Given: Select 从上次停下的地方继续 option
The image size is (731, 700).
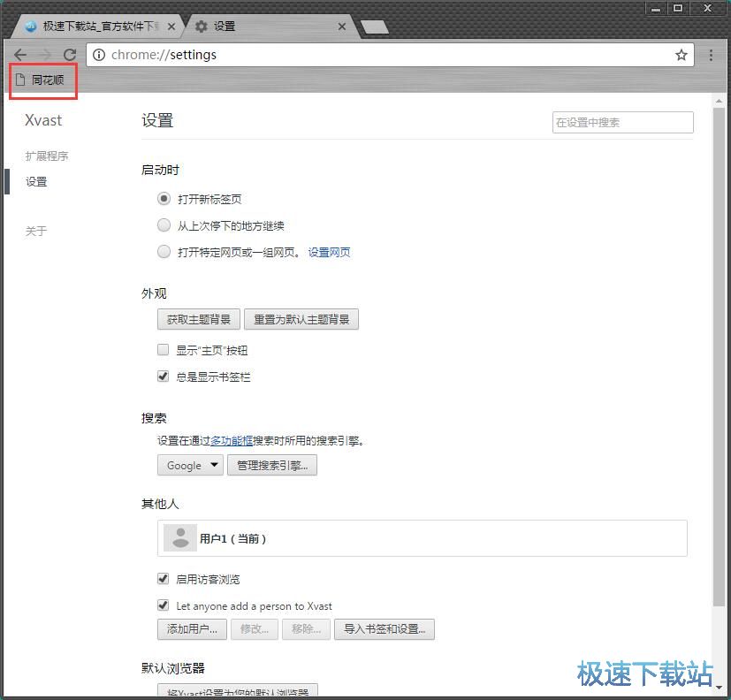Looking at the screenshot, I should tap(164, 225).
